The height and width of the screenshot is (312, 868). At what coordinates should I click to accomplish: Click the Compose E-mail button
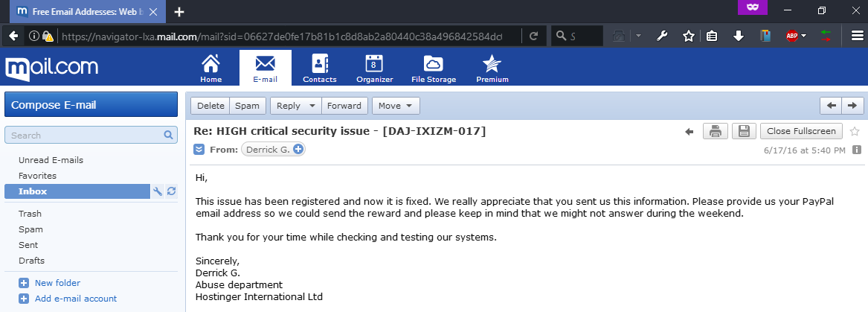coord(91,105)
